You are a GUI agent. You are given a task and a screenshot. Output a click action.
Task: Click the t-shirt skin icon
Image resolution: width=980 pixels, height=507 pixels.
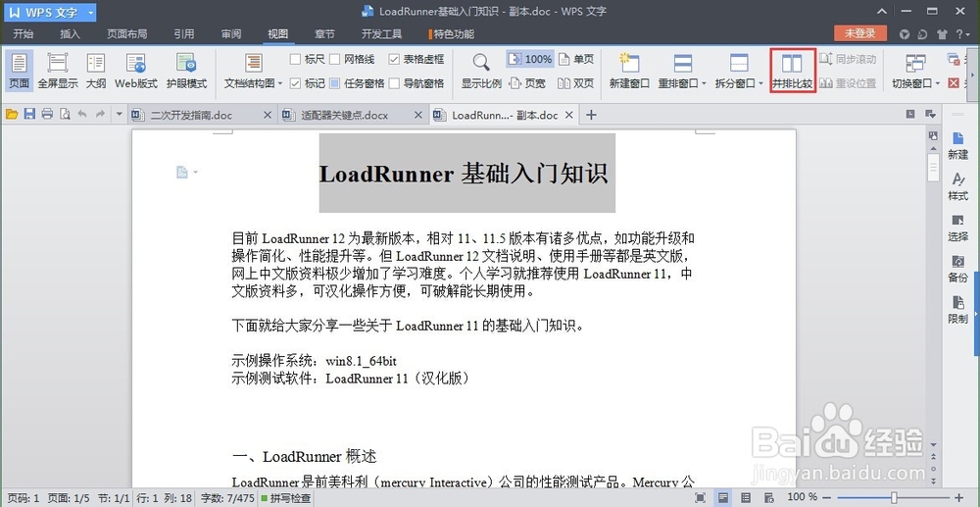943,33
